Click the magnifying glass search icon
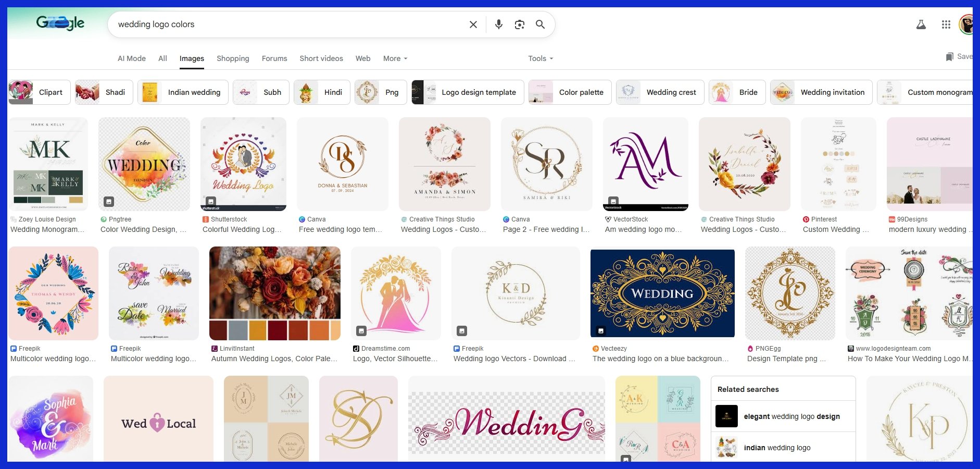This screenshot has height=469, width=980. tap(540, 24)
